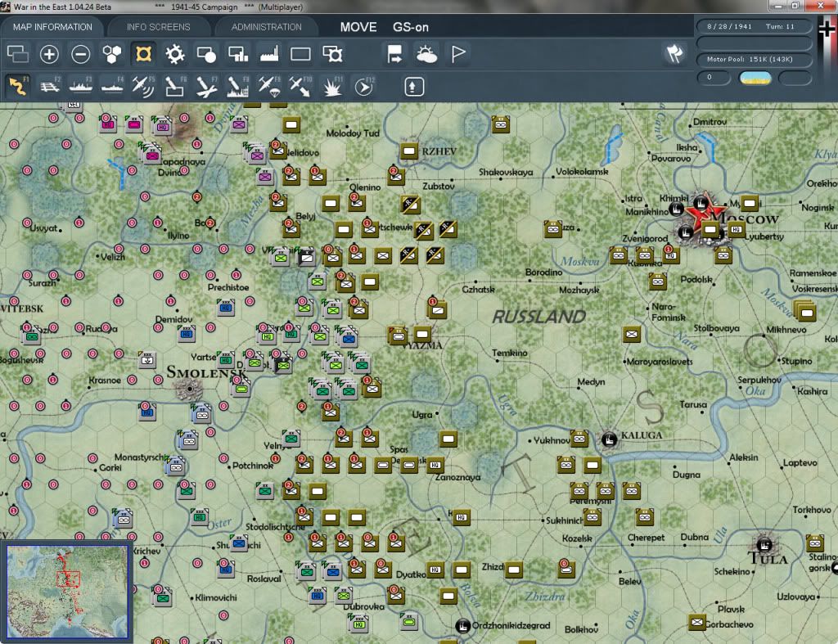Viewport: 838px width, 644px height.
Task: Select the F2 rail movement icon
Action: coord(50,86)
